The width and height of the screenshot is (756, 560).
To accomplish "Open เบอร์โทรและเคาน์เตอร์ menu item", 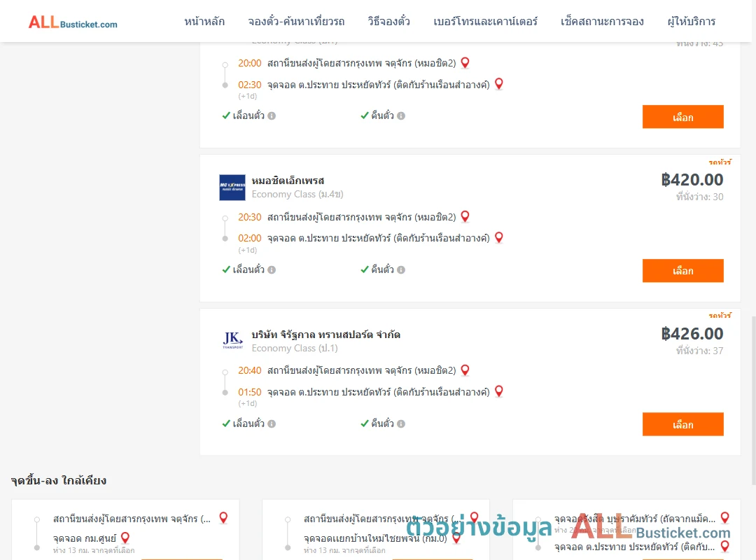I will point(485,21).
